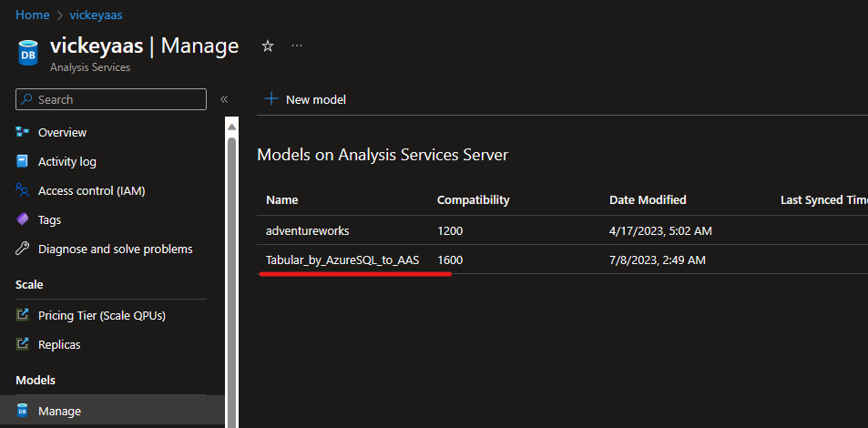Image resolution: width=868 pixels, height=428 pixels.
Task: Click the Analysis Services DB resource icon
Action: coord(27,53)
